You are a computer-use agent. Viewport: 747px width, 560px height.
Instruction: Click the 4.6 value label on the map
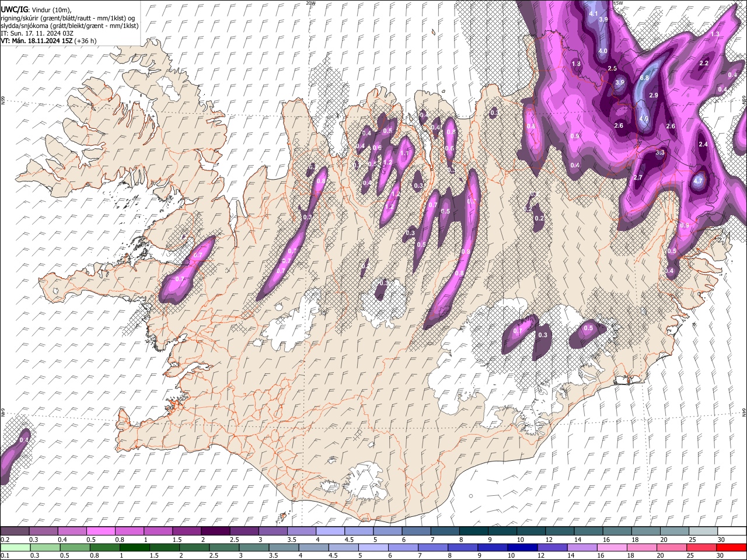point(644,118)
